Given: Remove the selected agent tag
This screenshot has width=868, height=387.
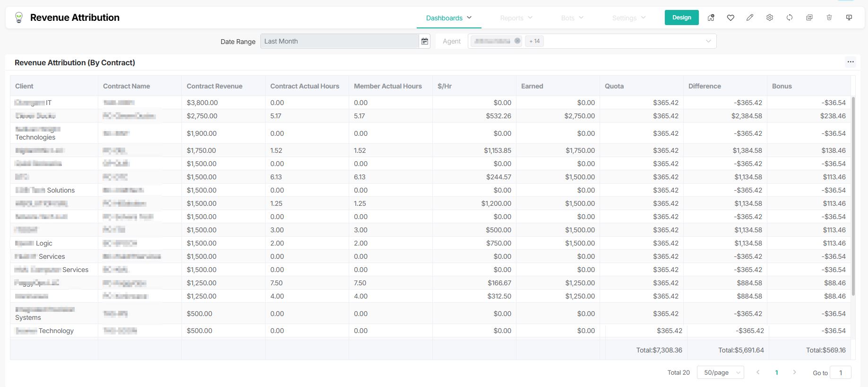Looking at the screenshot, I should 517,41.
